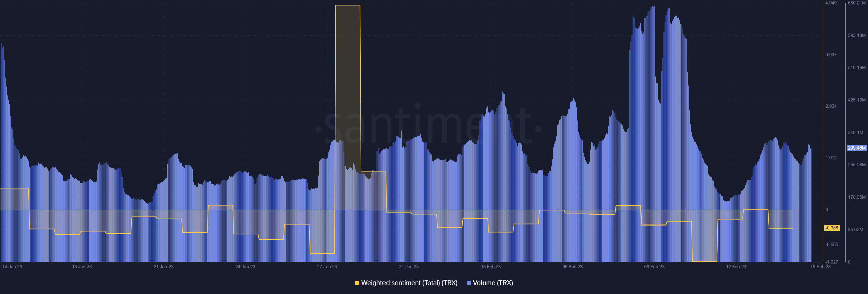Click the 15 Feb 23 date label
This screenshot has height=294, width=868.
pyautogui.click(x=821, y=267)
